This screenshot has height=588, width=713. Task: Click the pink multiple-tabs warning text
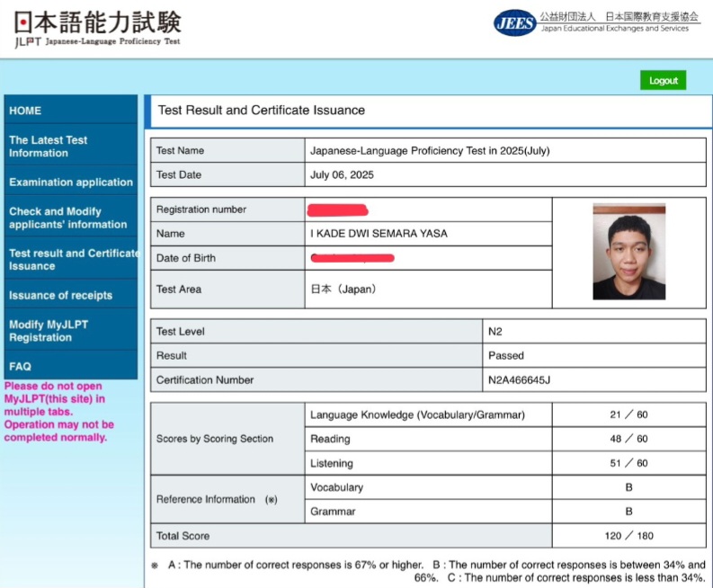(x=59, y=412)
